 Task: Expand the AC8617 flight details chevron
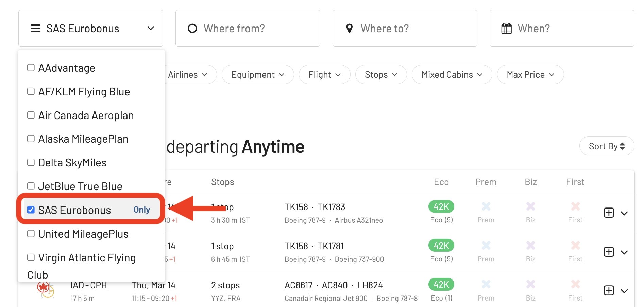(x=624, y=291)
